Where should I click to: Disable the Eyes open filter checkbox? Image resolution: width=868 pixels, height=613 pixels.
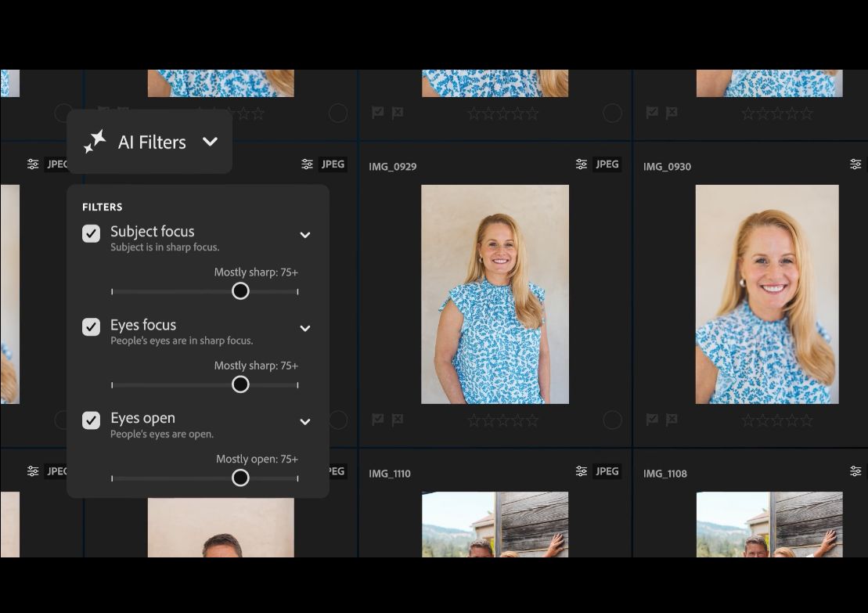[x=92, y=420]
